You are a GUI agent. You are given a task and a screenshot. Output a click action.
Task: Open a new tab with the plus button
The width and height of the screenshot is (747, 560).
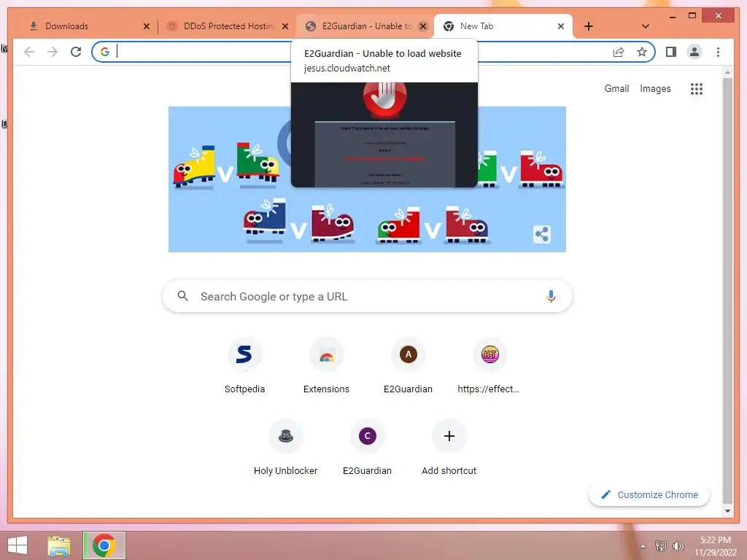tap(589, 26)
